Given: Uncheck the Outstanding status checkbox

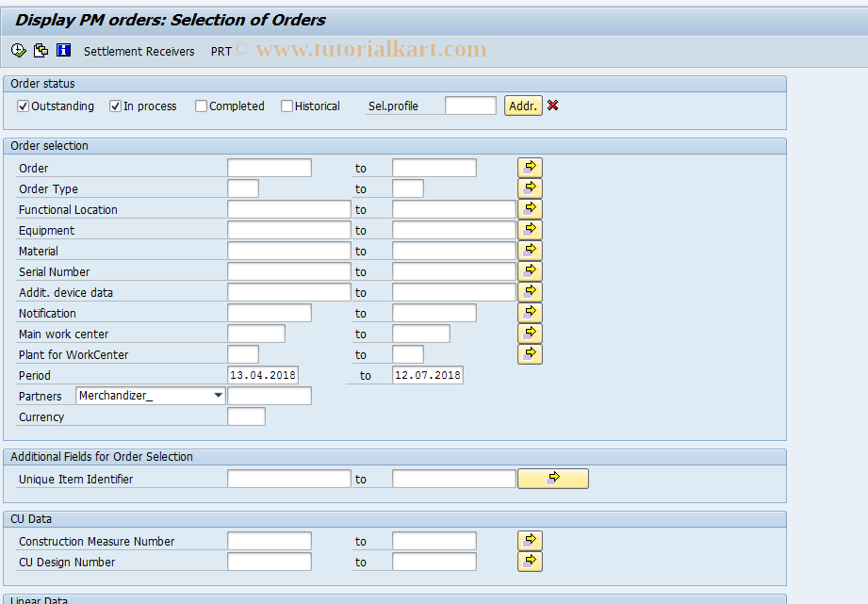Looking at the screenshot, I should [x=23, y=106].
